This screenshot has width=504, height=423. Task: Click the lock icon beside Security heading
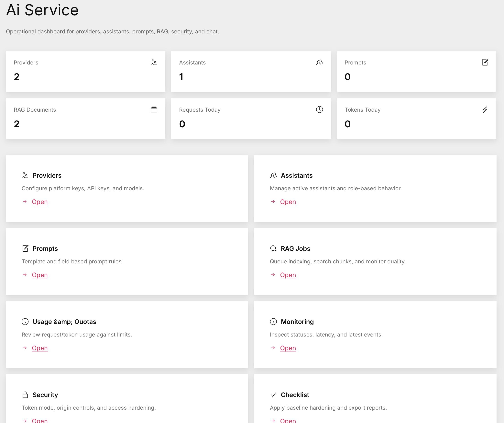25,395
